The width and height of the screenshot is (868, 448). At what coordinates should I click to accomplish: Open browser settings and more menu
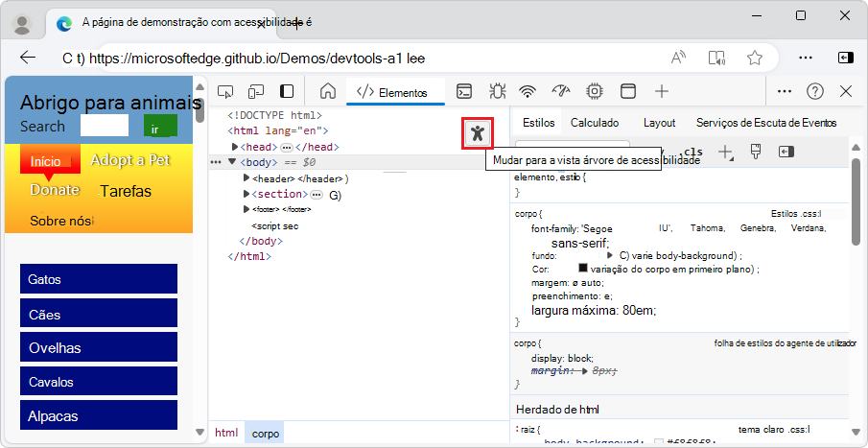click(806, 58)
